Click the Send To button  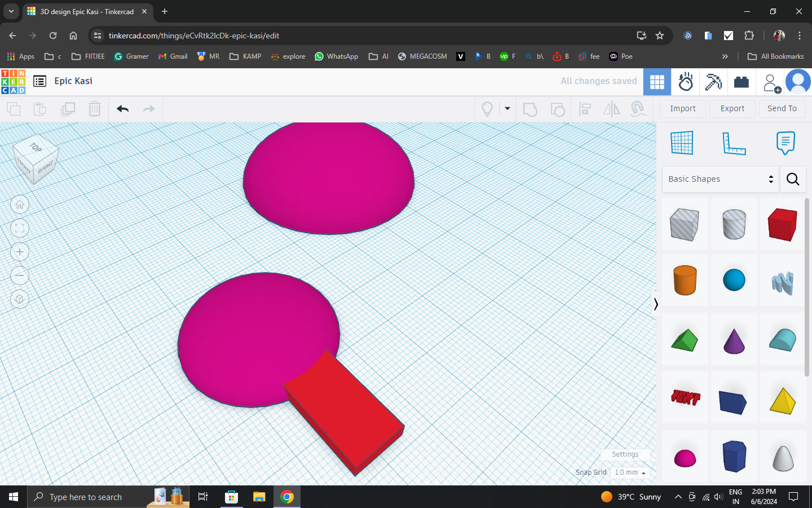[x=782, y=108]
